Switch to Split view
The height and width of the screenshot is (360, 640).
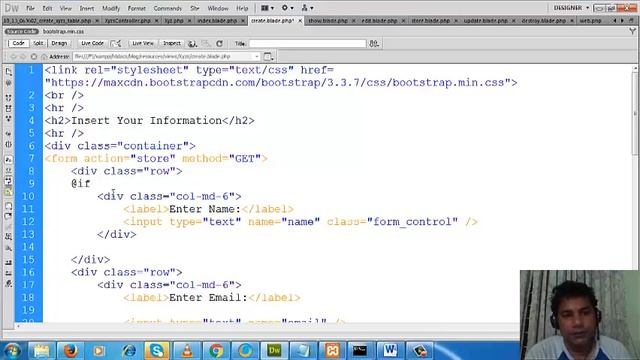[x=38, y=43]
